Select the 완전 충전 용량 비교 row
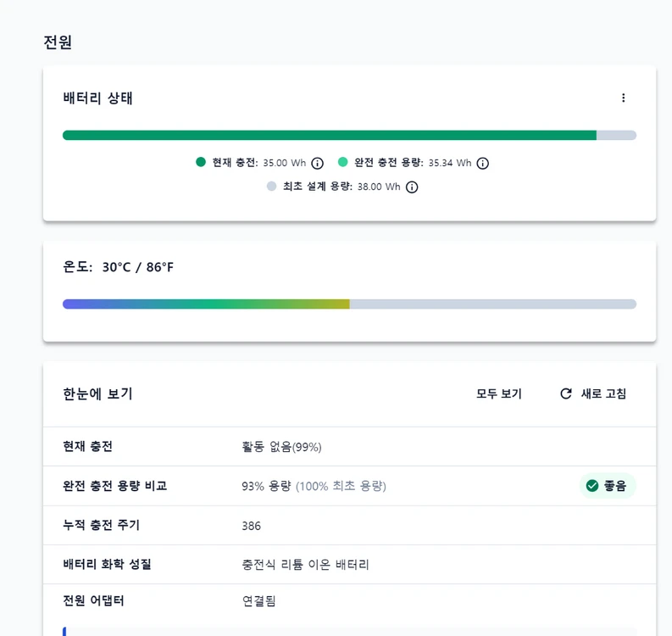 [349, 486]
